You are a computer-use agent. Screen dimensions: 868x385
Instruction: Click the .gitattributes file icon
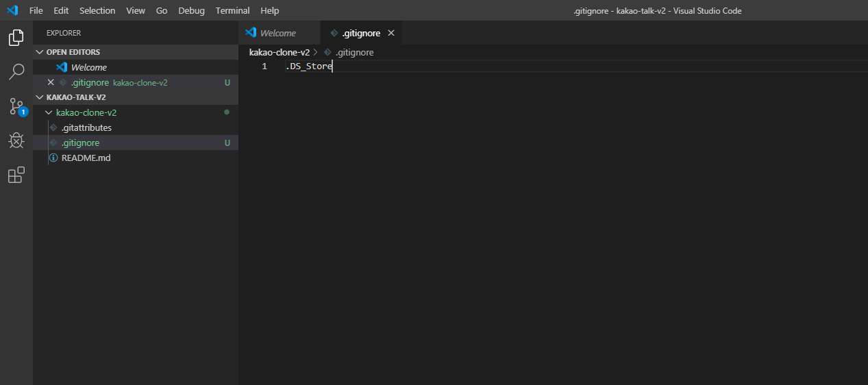(53, 127)
